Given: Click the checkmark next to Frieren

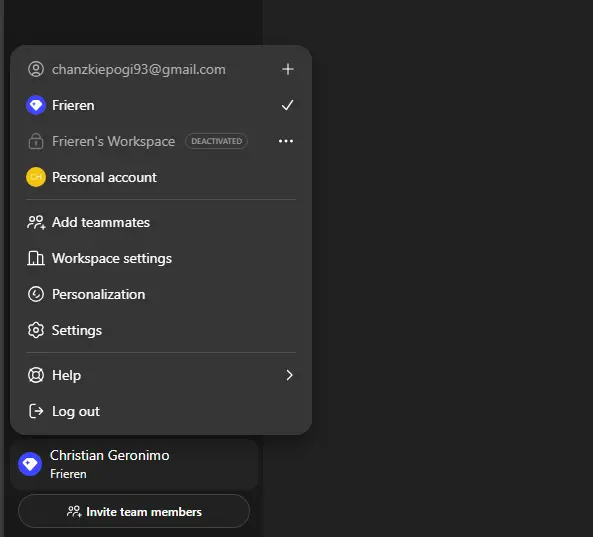Looking at the screenshot, I should tap(287, 105).
